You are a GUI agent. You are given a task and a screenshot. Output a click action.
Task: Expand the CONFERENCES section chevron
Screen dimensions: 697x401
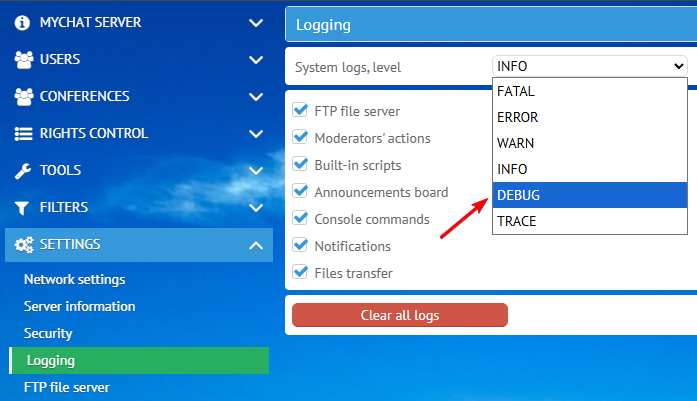[256, 96]
